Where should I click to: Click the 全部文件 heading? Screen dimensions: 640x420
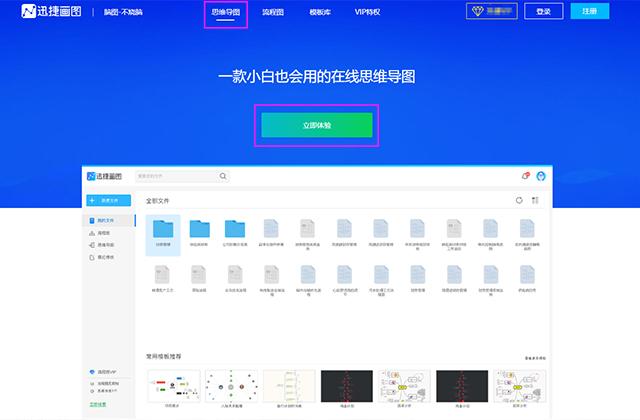click(x=158, y=201)
